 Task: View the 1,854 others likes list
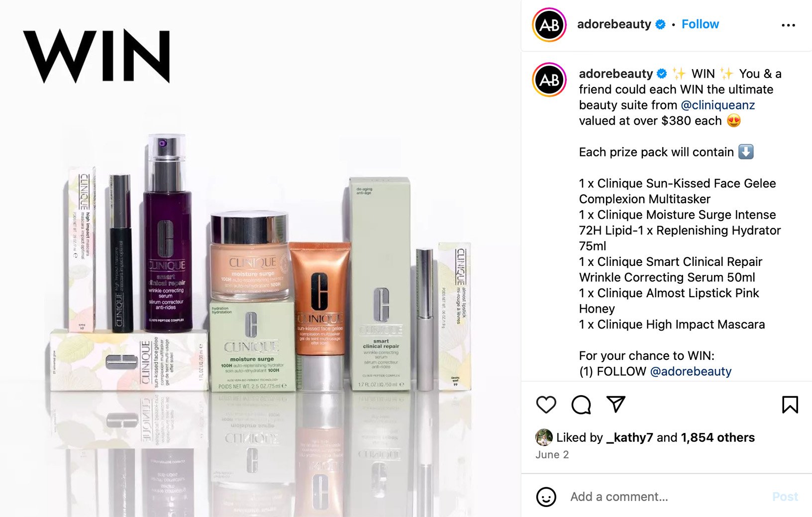pos(717,437)
